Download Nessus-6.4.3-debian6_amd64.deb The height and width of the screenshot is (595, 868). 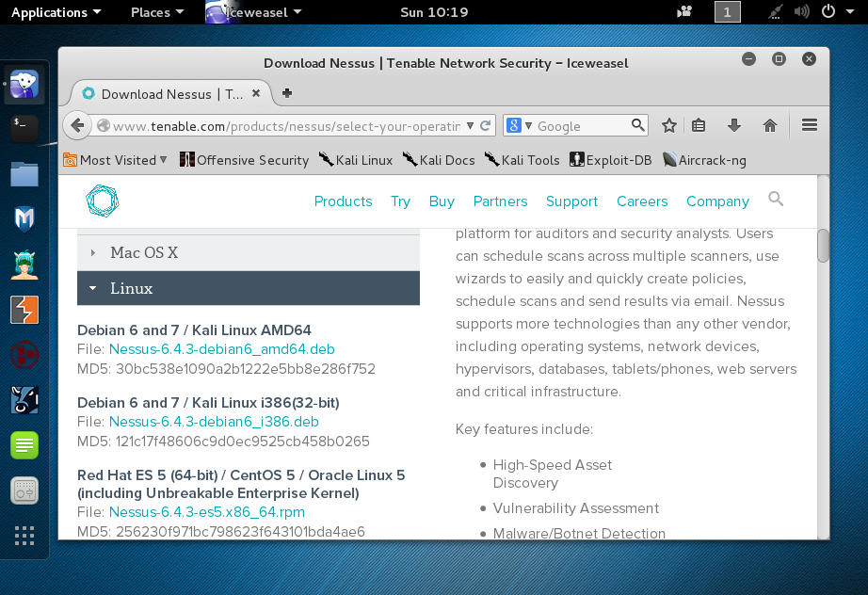tap(221, 349)
